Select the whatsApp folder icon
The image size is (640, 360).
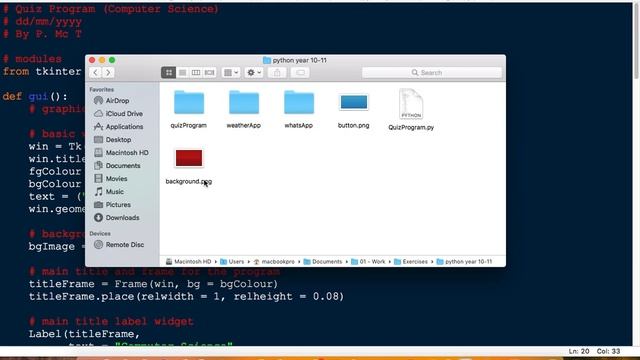[299, 102]
